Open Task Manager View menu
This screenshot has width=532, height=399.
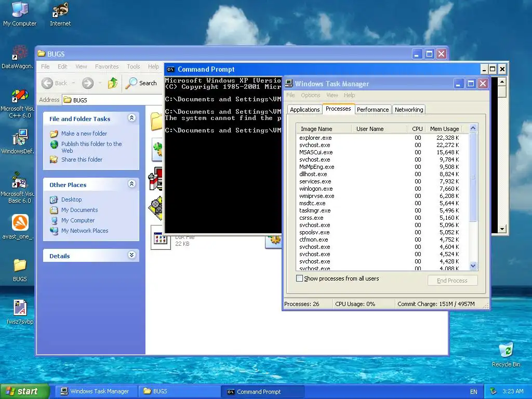(332, 95)
